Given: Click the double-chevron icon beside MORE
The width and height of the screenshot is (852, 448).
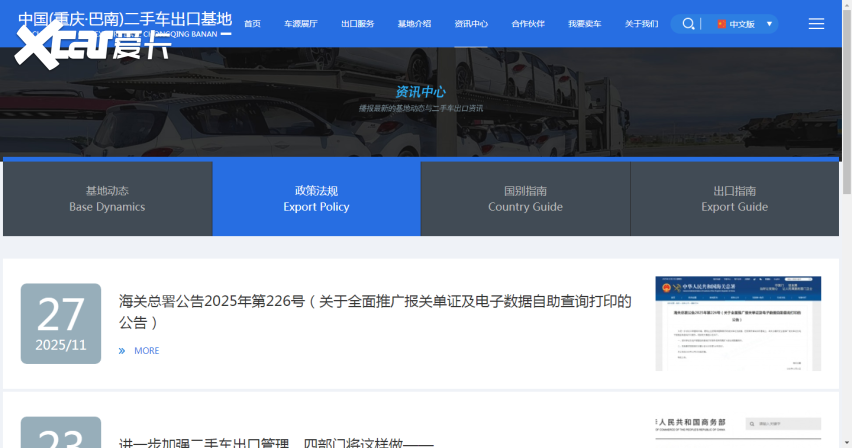Looking at the screenshot, I should coord(122,351).
